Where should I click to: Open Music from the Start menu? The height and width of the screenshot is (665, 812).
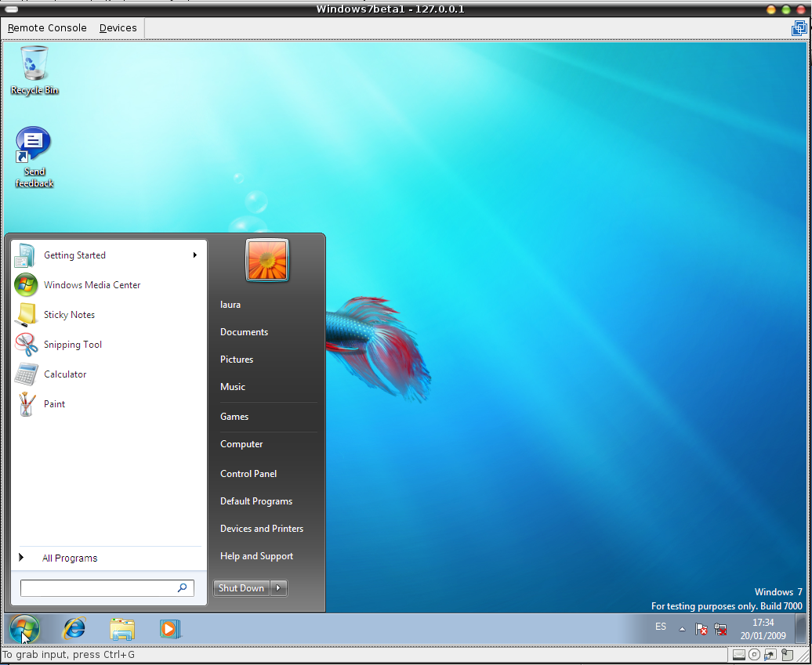click(233, 387)
